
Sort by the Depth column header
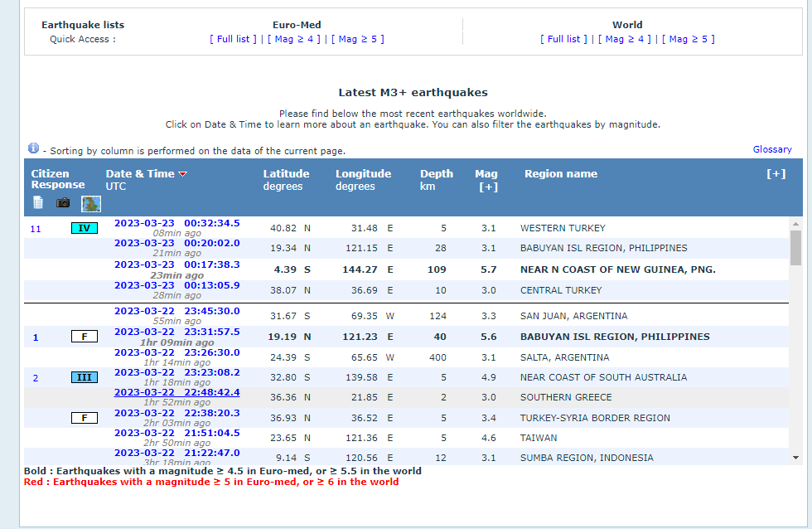point(436,174)
